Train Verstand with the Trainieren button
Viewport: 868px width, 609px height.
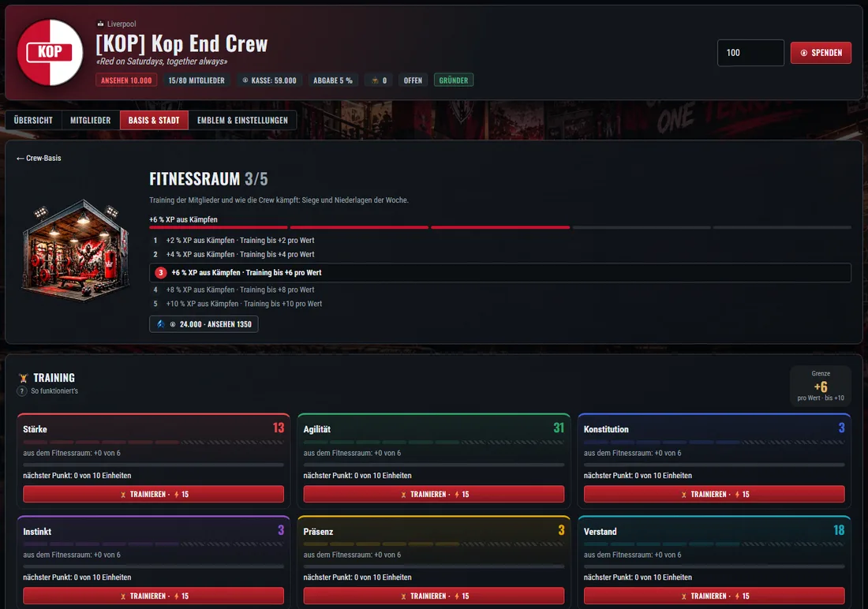tap(714, 596)
